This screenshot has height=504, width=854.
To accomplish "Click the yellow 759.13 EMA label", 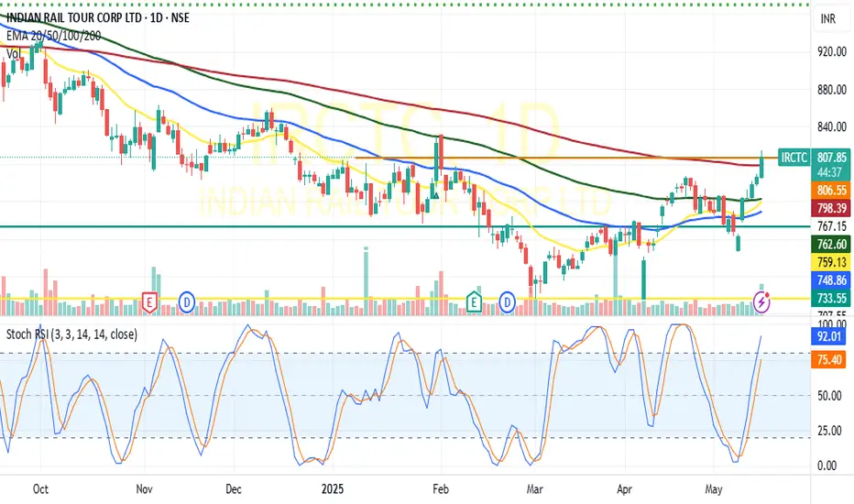I will (832, 262).
